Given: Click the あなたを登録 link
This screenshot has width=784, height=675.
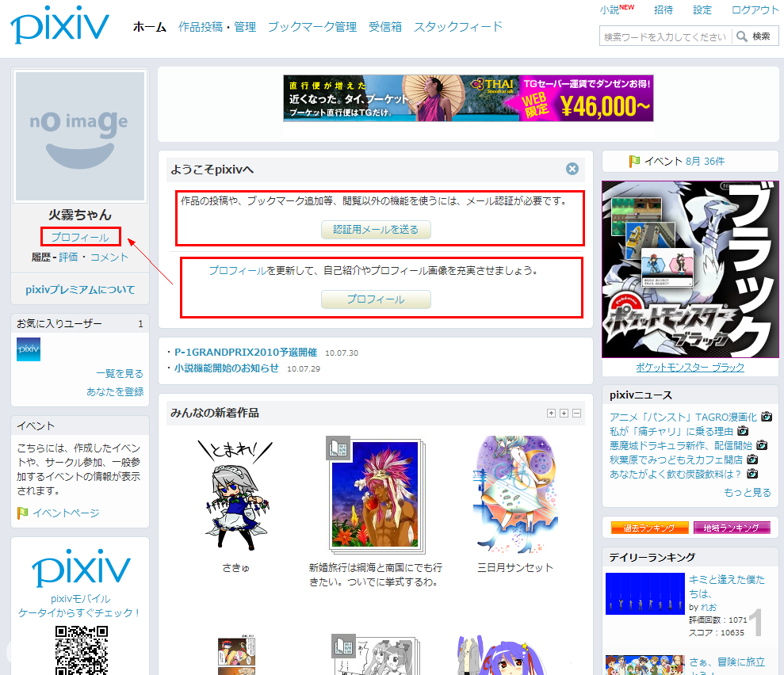Looking at the screenshot, I should point(115,391).
